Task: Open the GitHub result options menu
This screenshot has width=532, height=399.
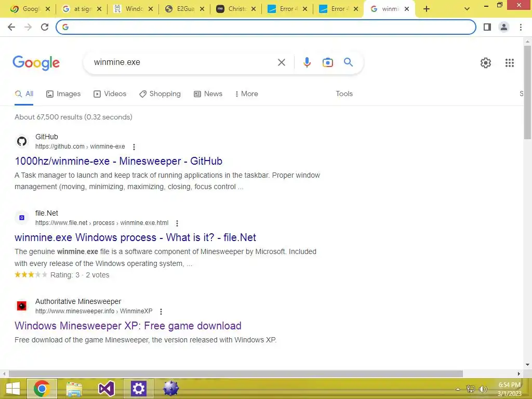Action: [x=134, y=147]
